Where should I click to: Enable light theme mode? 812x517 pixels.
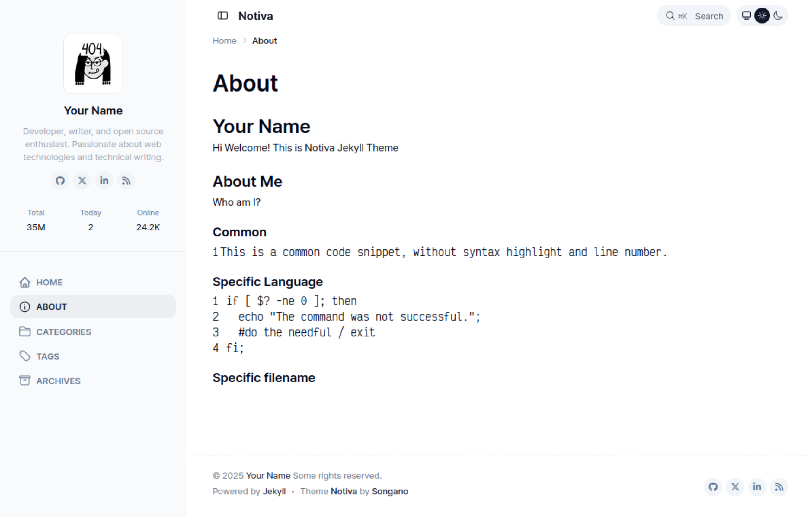click(762, 16)
